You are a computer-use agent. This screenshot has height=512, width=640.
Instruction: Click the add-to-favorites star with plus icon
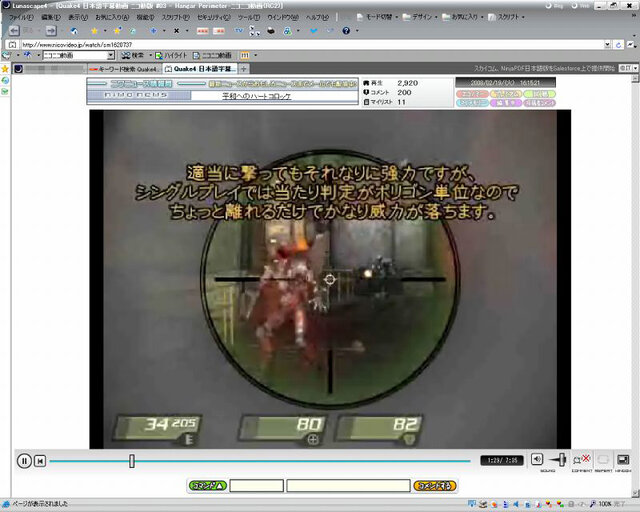point(118,31)
